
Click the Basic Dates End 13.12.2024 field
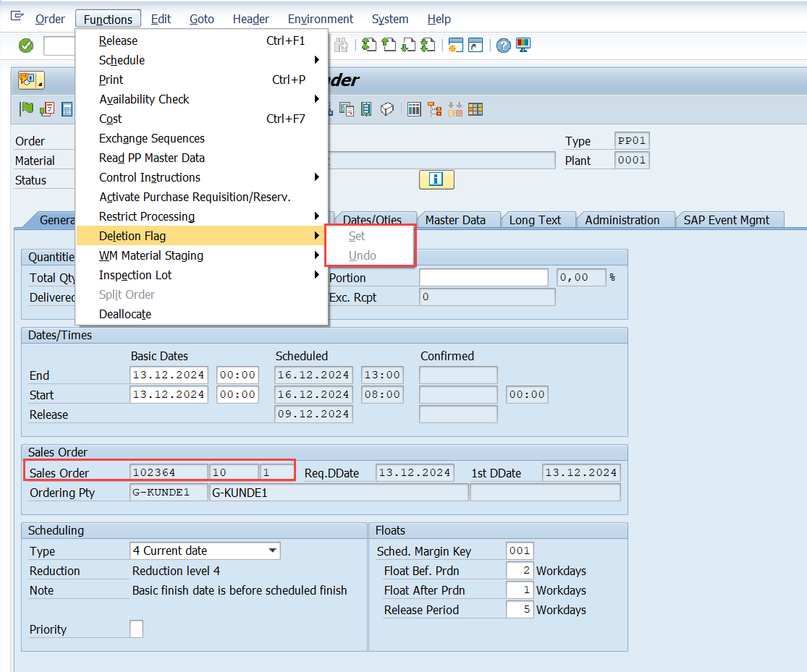(169, 375)
